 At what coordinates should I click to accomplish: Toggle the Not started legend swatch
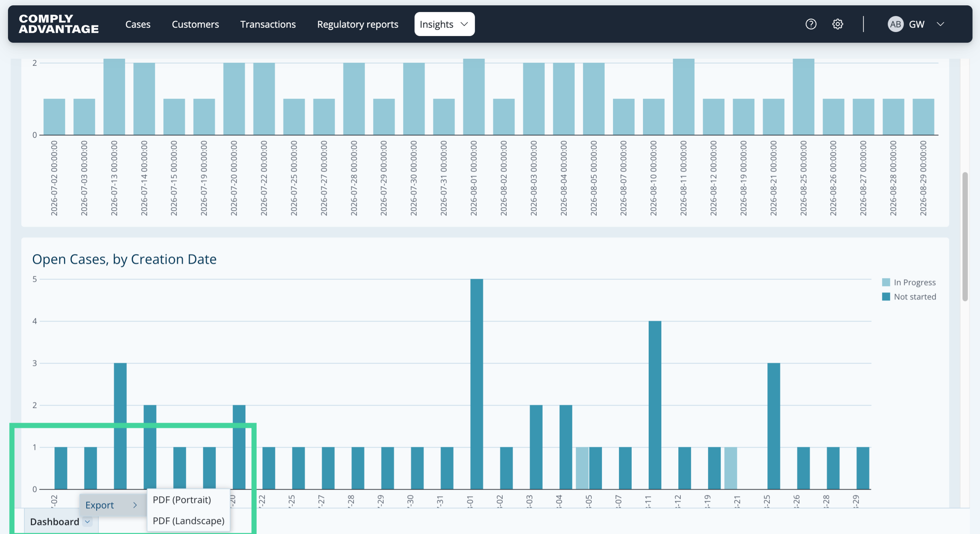pos(886,297)
